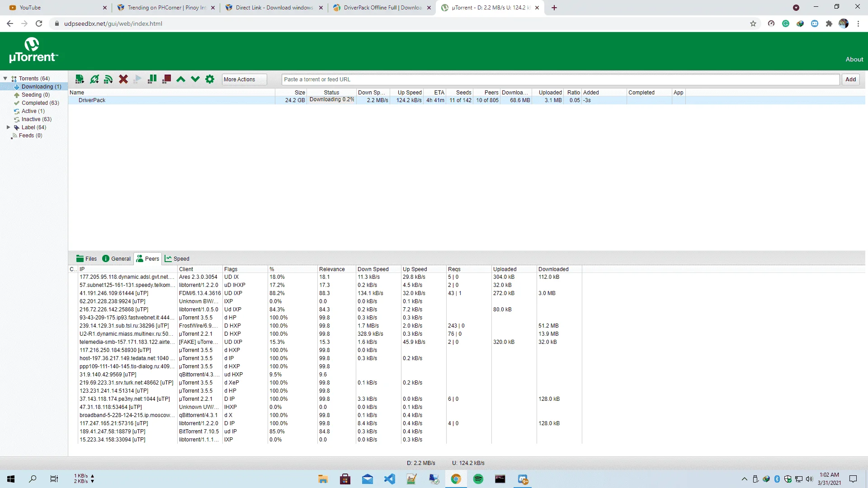Click the Add RSS feed icon
The height and width of the screenshot is (488, 868).
[x=108, y=79]
